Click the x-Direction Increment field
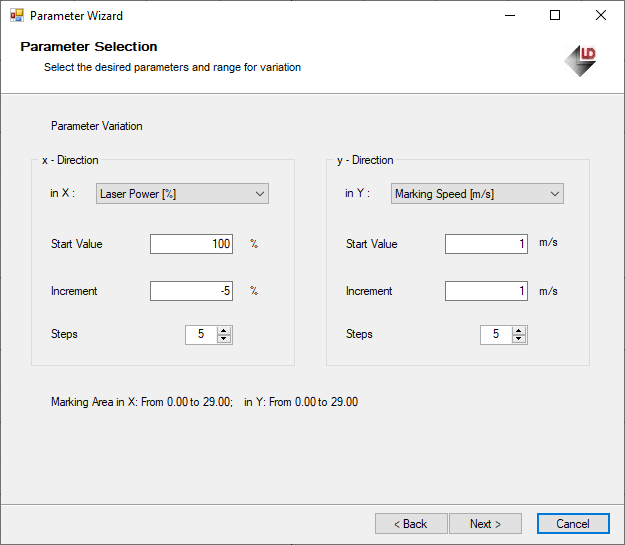 [191, 291]
